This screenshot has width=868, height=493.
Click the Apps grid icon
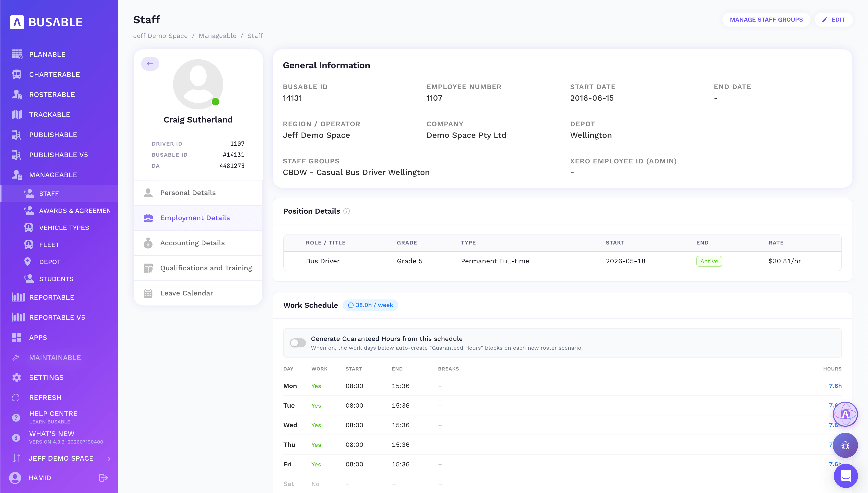click(x=17, y=338)
